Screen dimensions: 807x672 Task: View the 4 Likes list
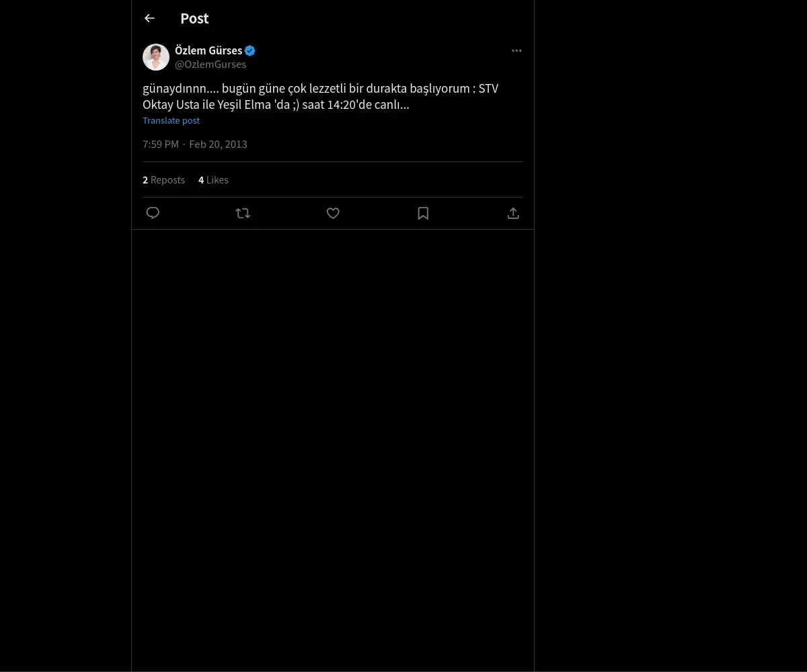pos(213,180)
